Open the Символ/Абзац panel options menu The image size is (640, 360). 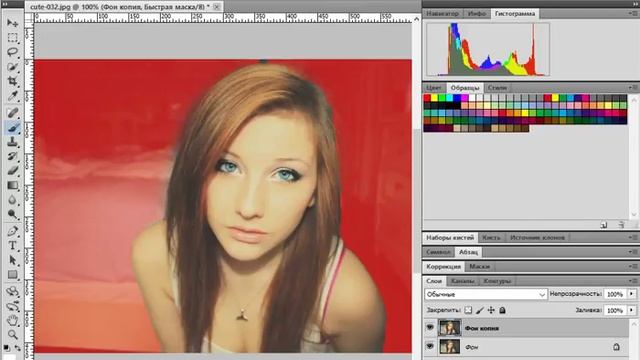coord(633,252)
